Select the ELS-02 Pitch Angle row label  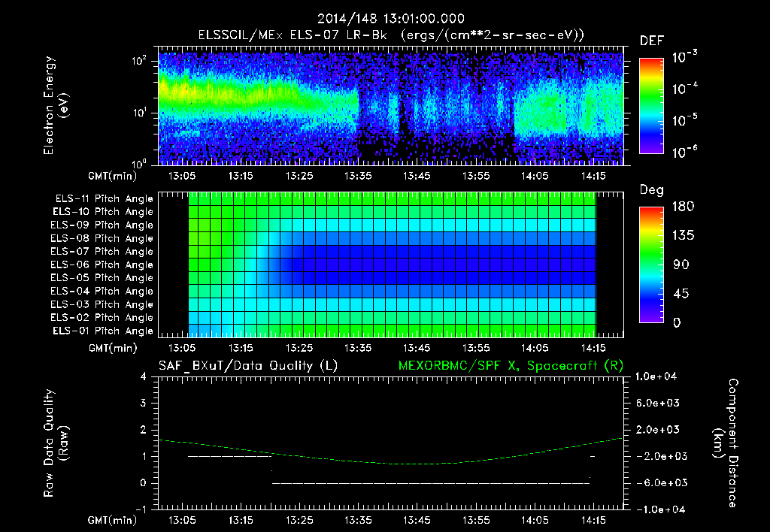[102, 318]
